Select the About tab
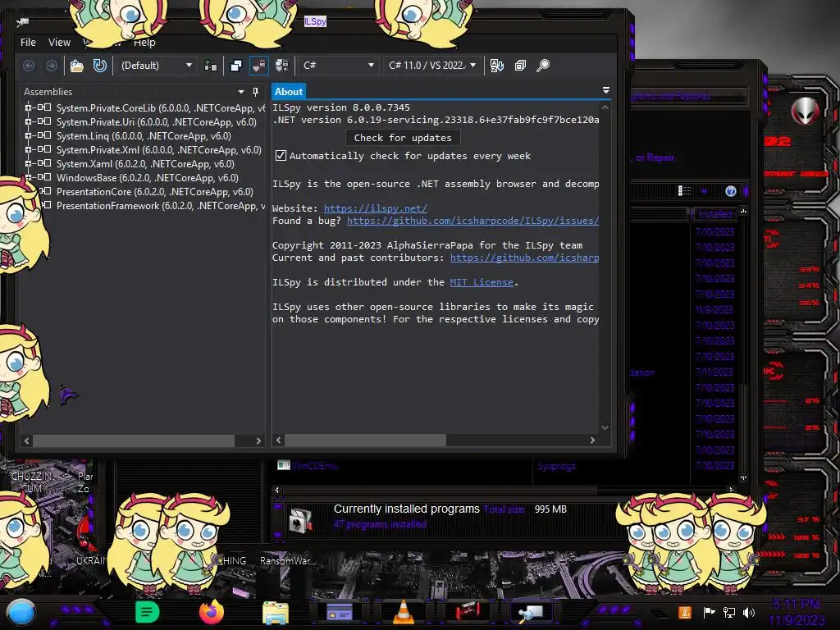The width and height of the screenshot is (840, 630). tap(289, 92)
